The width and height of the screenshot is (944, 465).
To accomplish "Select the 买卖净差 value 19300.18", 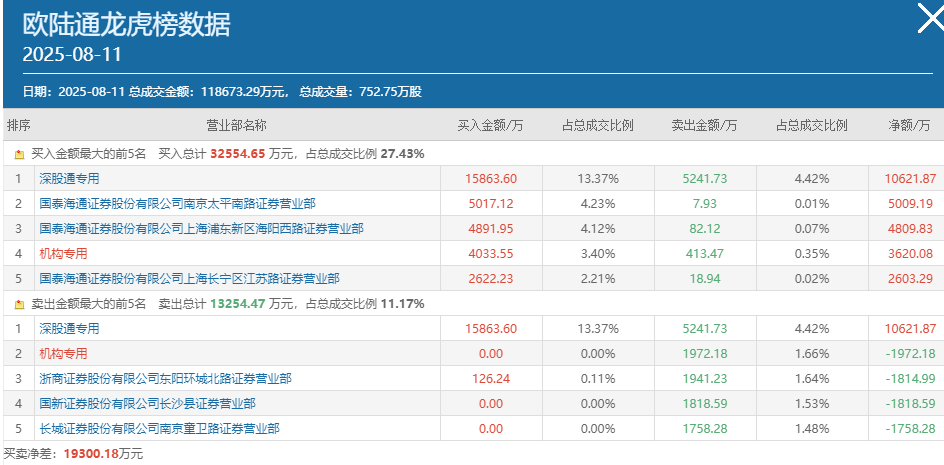I will click(92, 454).
